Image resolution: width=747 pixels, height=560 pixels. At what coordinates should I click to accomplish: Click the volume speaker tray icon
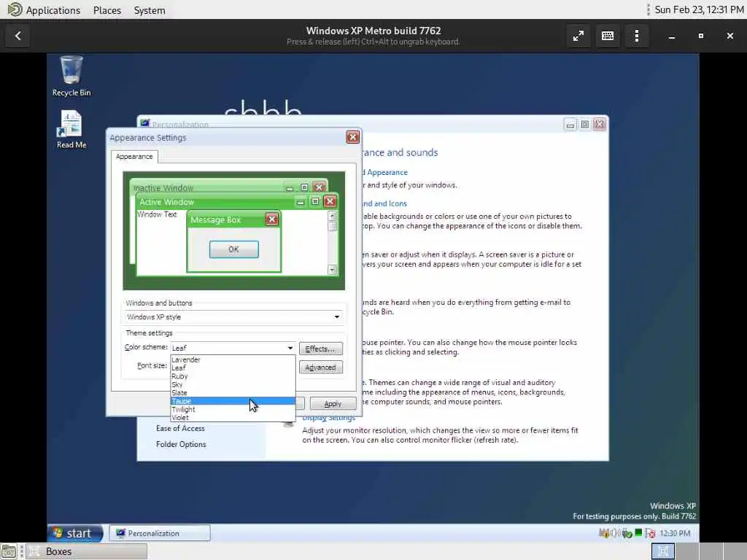616,533
